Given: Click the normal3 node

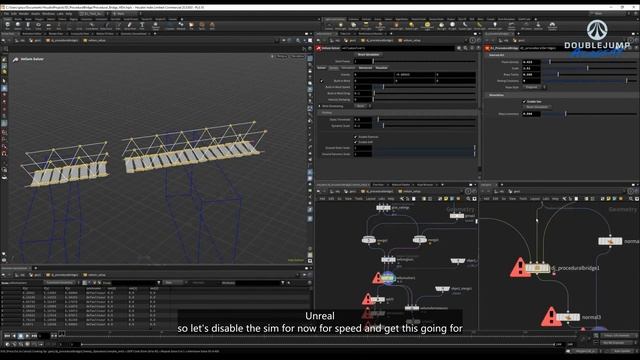Looking at the screenshot, I should click(x=568, y=317).
